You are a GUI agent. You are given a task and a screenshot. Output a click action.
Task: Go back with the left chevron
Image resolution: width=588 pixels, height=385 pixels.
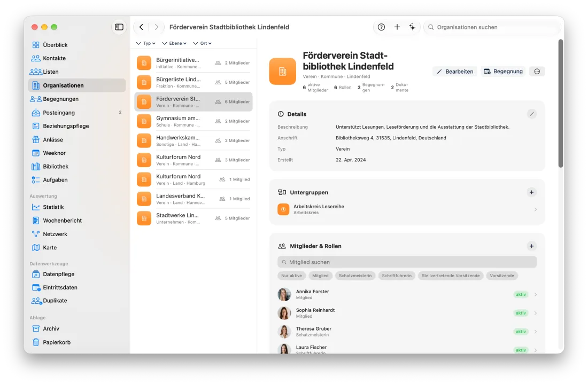pos(141,27)
